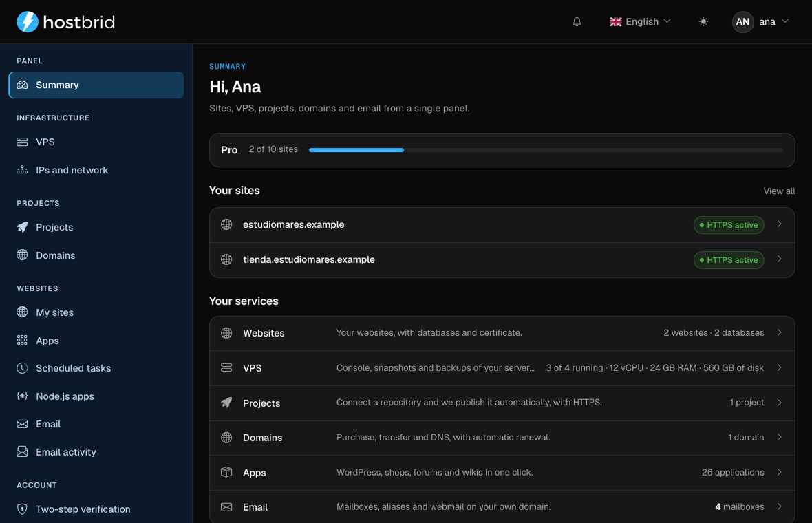Click the sidebar Projects rocket icon
812x523 pixels.
coord(22,227)
